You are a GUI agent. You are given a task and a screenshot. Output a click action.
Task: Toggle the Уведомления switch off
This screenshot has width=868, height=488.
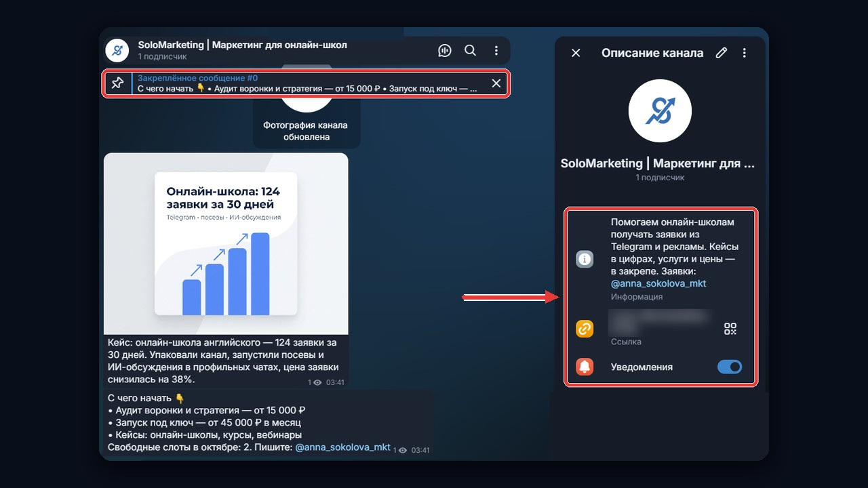pyautogui.click(x=730, y=367)
